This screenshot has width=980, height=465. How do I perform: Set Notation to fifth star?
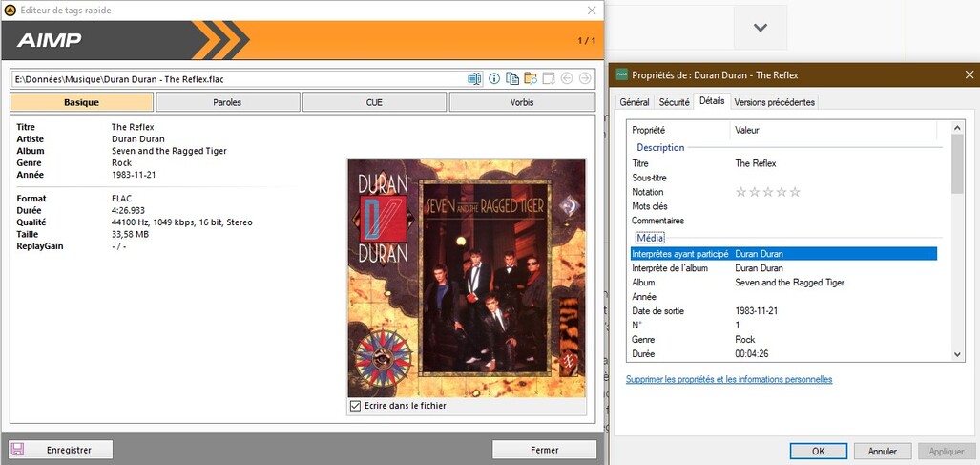795,192
